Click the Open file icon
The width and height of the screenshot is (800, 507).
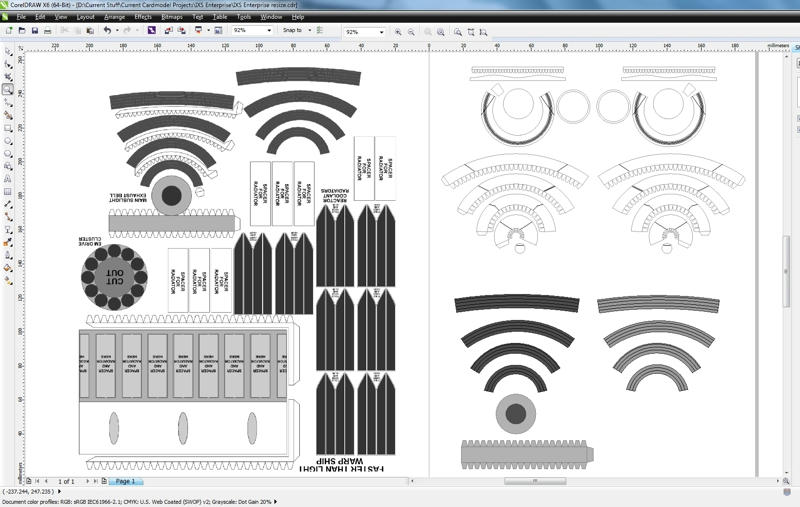(22, 31)
